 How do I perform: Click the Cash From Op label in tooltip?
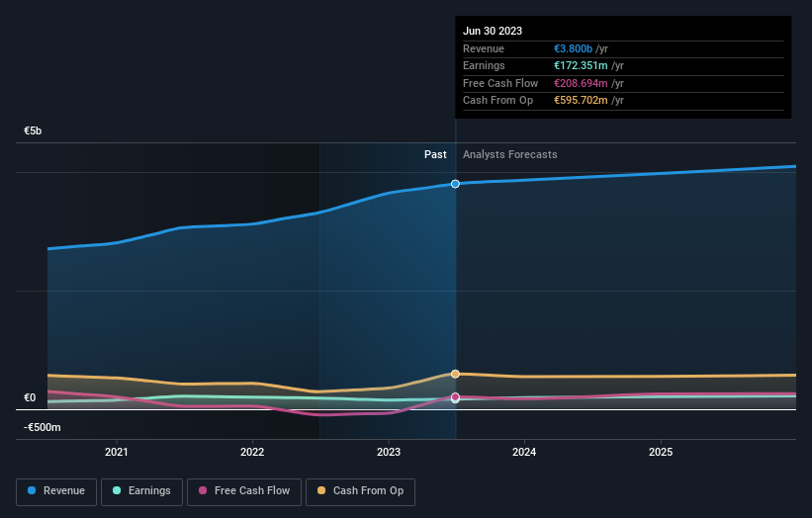tap(497, 101)
